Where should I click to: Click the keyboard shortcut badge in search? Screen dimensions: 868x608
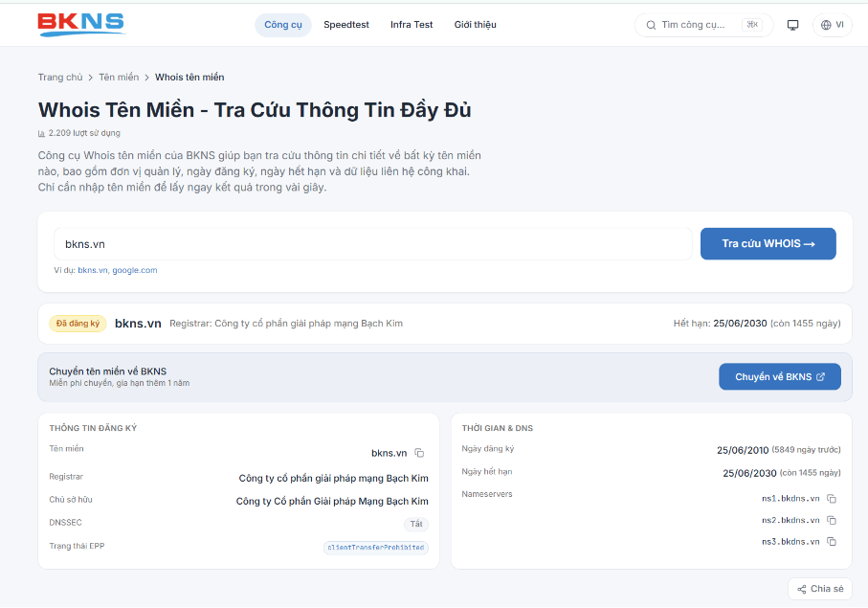[752, 24]
